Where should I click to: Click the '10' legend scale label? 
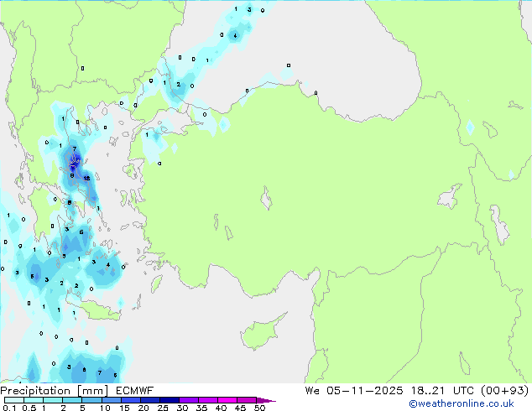[105, 408]
